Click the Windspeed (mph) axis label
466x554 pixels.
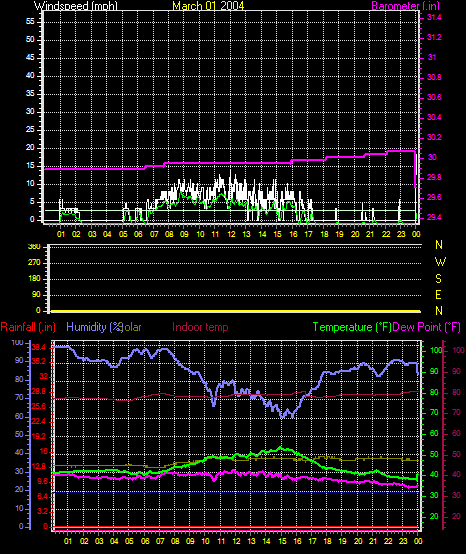tap(76, 6)
